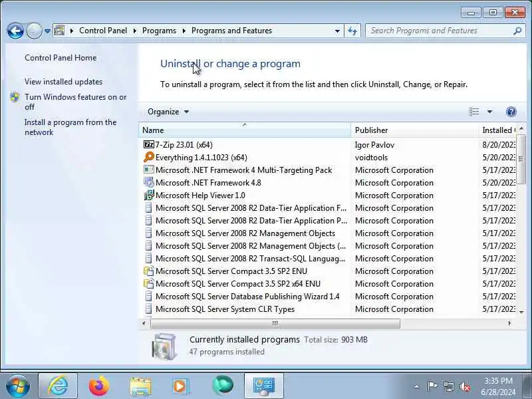Image resolution: width=532 pixels, height=399 pixels.
Task: Click the Control Panel taskbar button
Action: pos(263,386)
